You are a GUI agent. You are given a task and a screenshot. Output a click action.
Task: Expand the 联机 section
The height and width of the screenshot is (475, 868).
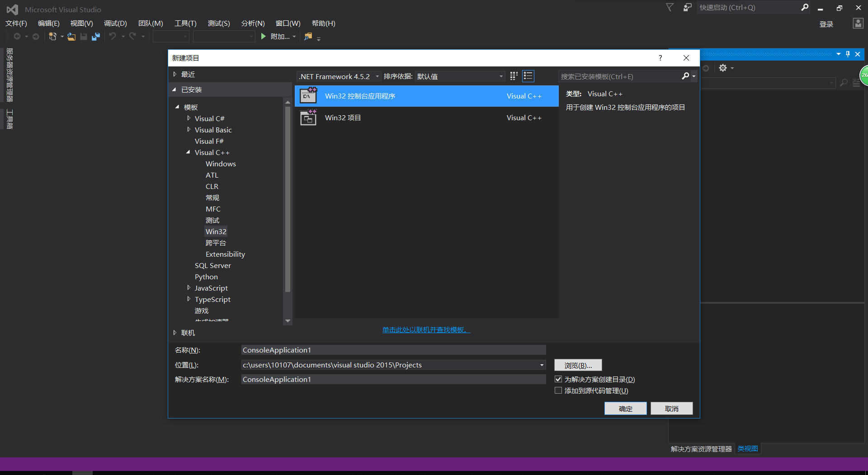click(175, 333)
